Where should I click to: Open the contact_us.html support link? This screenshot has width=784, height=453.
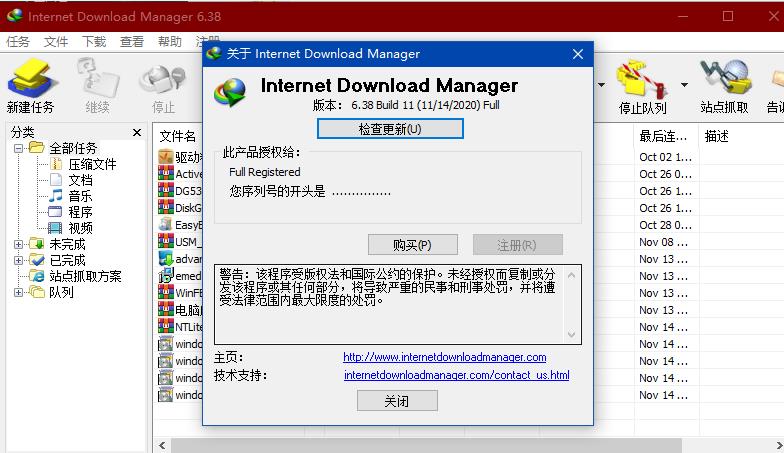click(456, 375)
